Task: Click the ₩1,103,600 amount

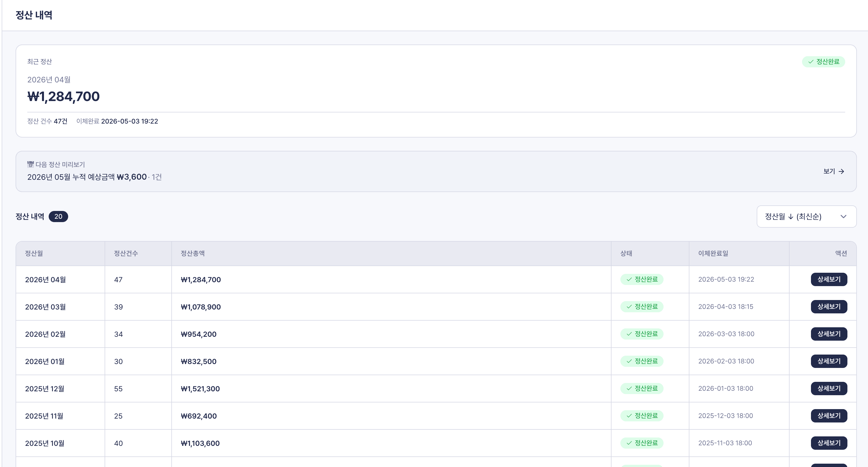Action: click(x=200, y=443)
